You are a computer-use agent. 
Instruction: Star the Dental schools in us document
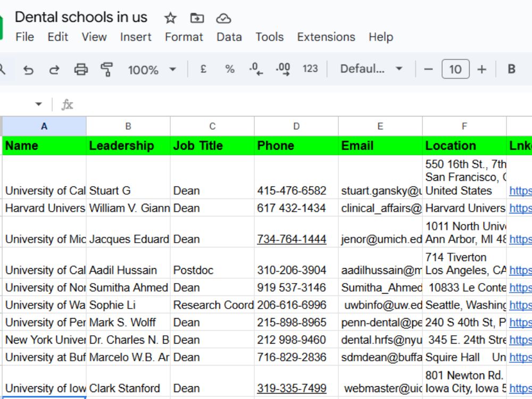[170, 18]
